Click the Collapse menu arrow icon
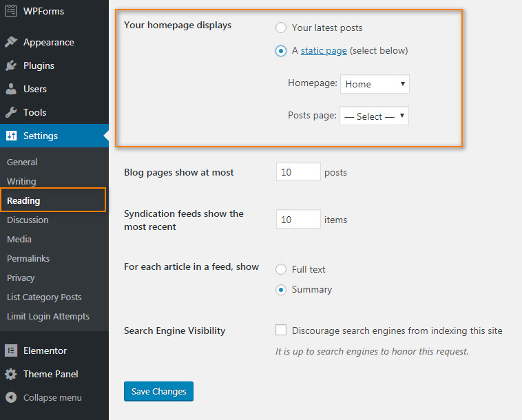 pos(11,397)
